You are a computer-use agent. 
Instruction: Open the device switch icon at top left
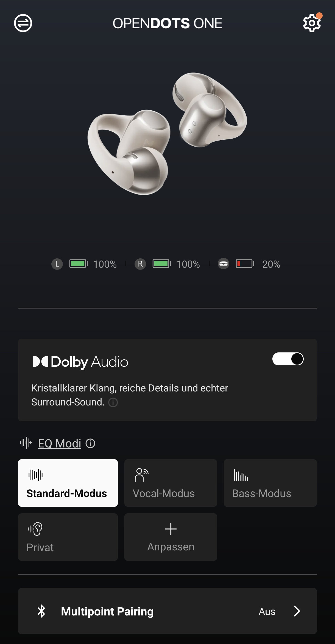tap(23, 23)
